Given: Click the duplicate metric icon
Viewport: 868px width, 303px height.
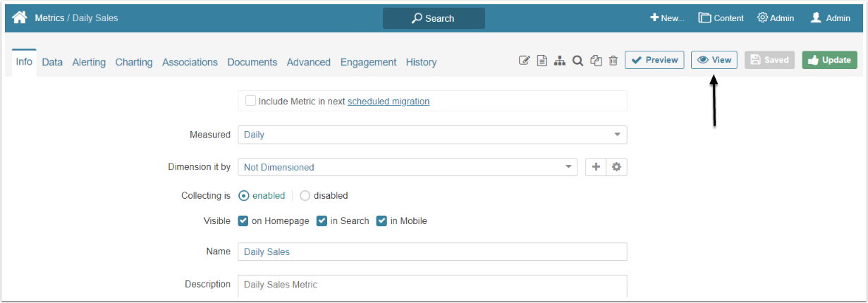Looking at the screenshot, I should pyautogui.click(x=596, y=61).
